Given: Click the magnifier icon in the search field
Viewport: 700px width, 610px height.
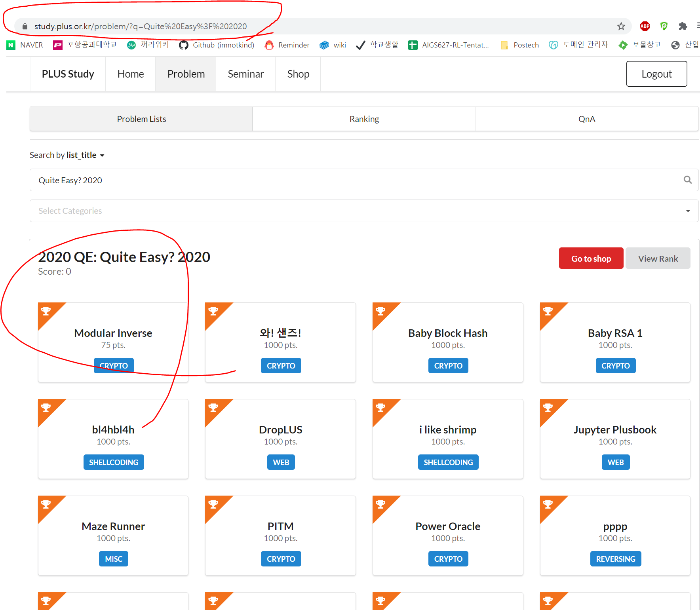Looking at the screenshot, I should 688,180.
